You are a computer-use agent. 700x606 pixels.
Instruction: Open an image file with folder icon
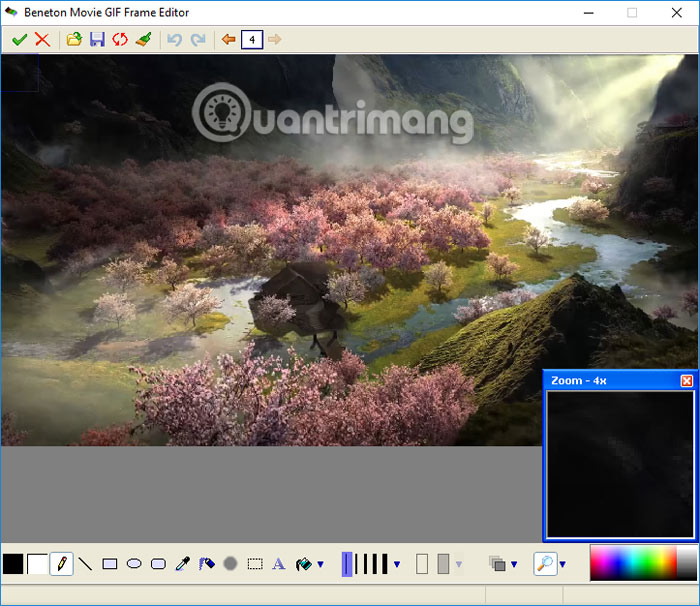[74, 39]
